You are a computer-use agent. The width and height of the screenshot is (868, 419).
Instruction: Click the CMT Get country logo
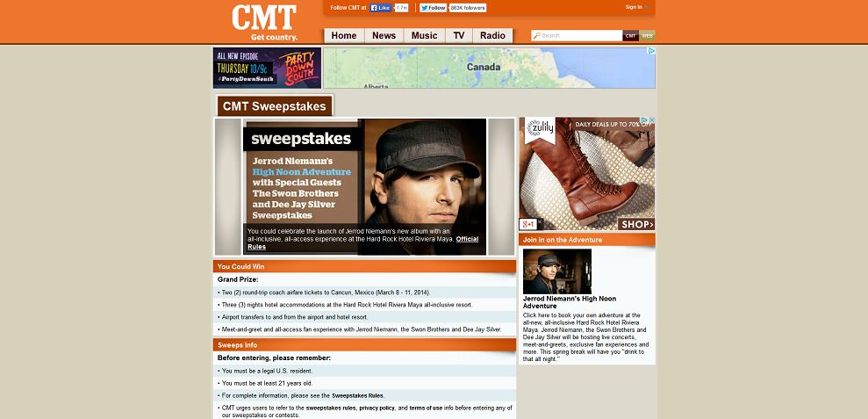click(x=264, y=23)
